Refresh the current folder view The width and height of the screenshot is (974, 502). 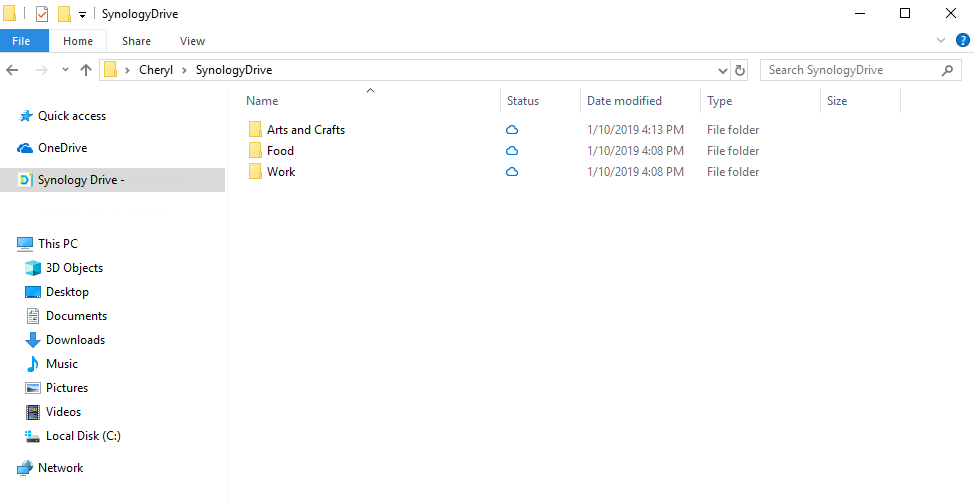[740, 71]
